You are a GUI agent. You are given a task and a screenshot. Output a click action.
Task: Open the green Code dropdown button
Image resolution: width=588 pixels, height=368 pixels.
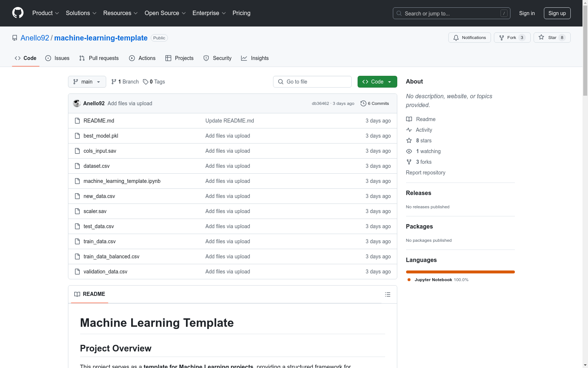pos(377,82)
